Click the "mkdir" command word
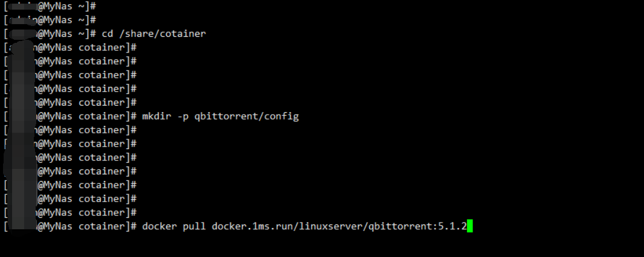Screen dimensions: 644x257 156,116
